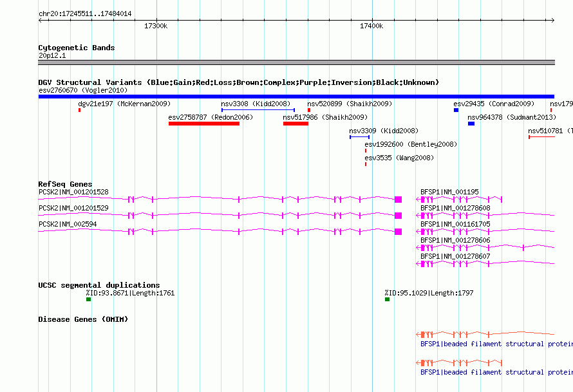Click the nsv520899 red marker
The image size is (573, 392).
[309, 110]
